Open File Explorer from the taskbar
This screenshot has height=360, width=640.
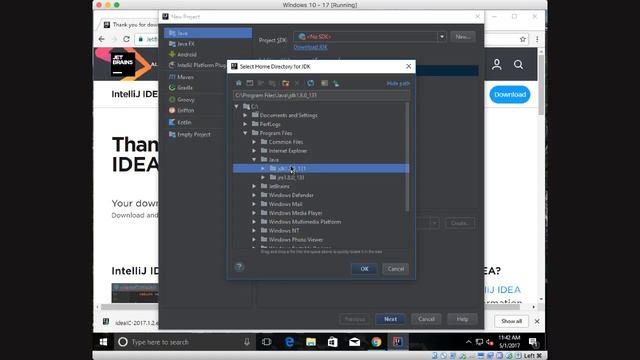click(x=311, y=342)
